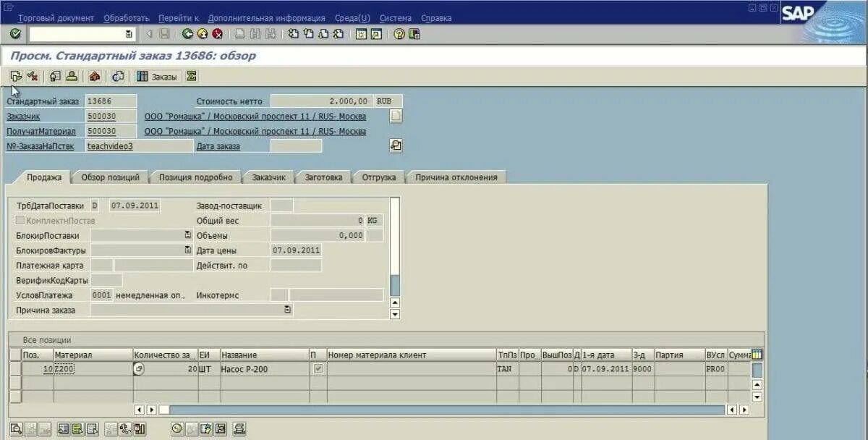The image size is (868, 440).
Task: Click the ТпПз cell TAN
Action: [508, 369]
